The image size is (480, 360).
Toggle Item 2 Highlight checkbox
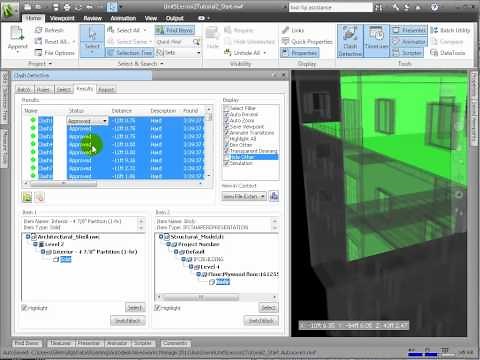(x=157, y=308)
